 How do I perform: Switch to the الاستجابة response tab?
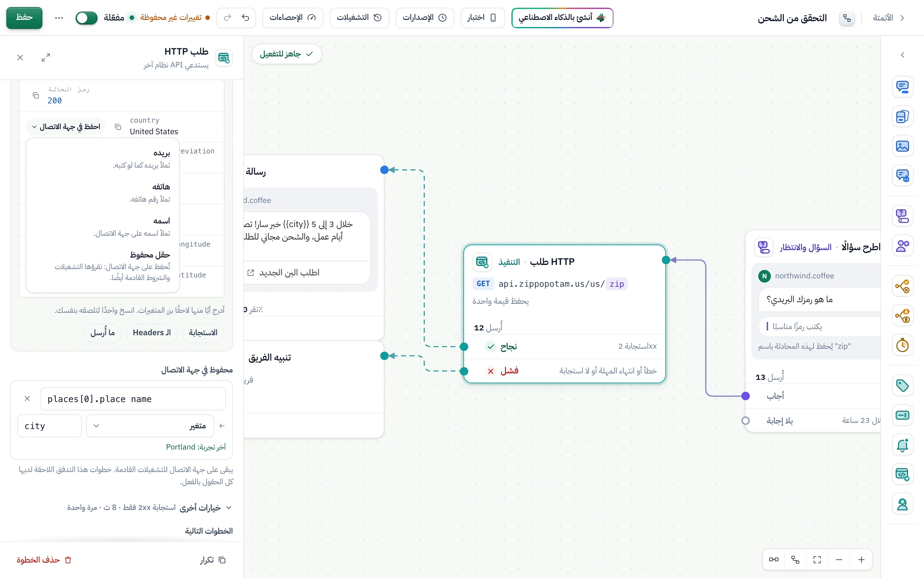pyautogui.click(x=203, y=333)
